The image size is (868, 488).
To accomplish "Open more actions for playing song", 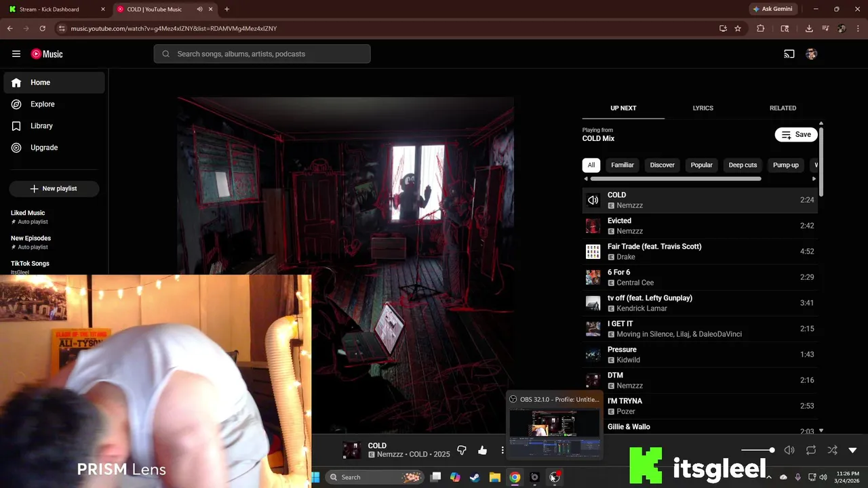I will coord(502,450).
